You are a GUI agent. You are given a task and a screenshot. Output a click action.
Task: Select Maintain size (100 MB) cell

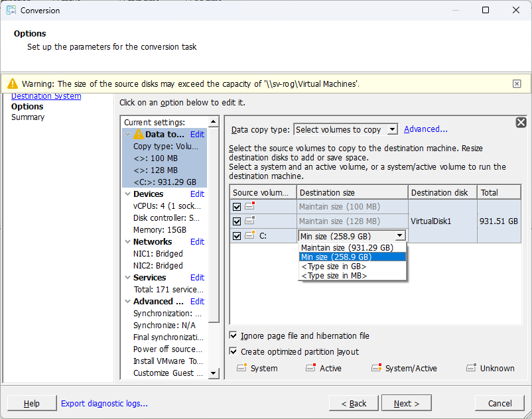pos(352,206)
